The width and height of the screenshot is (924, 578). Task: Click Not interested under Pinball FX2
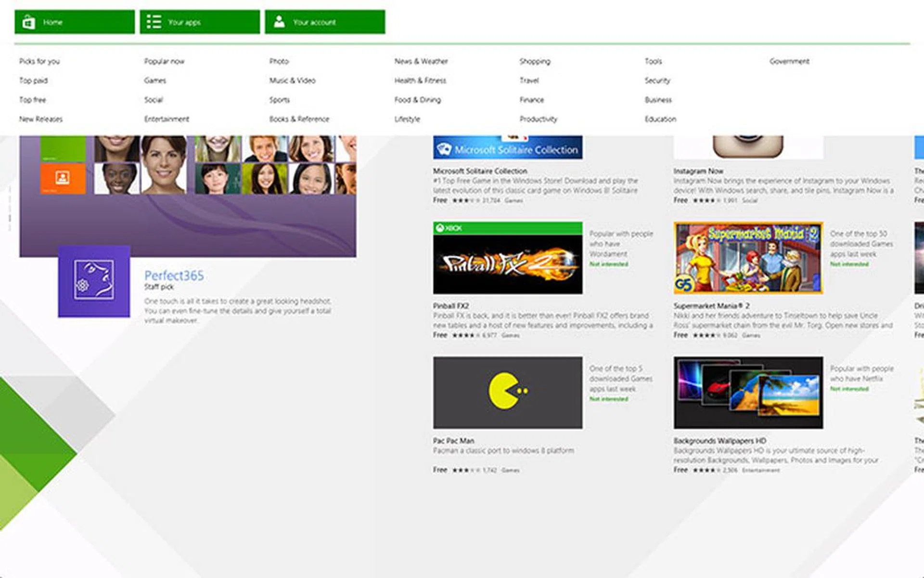pyautogui.click(x=608, y=264)
